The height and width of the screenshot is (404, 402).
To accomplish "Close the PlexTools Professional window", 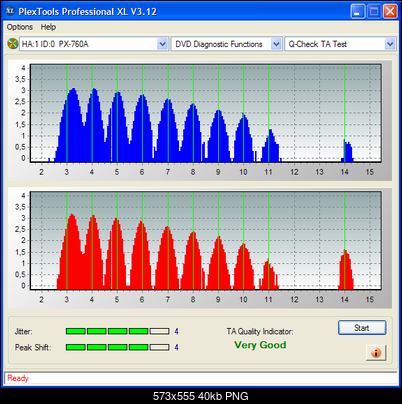I will pos(390,12).
